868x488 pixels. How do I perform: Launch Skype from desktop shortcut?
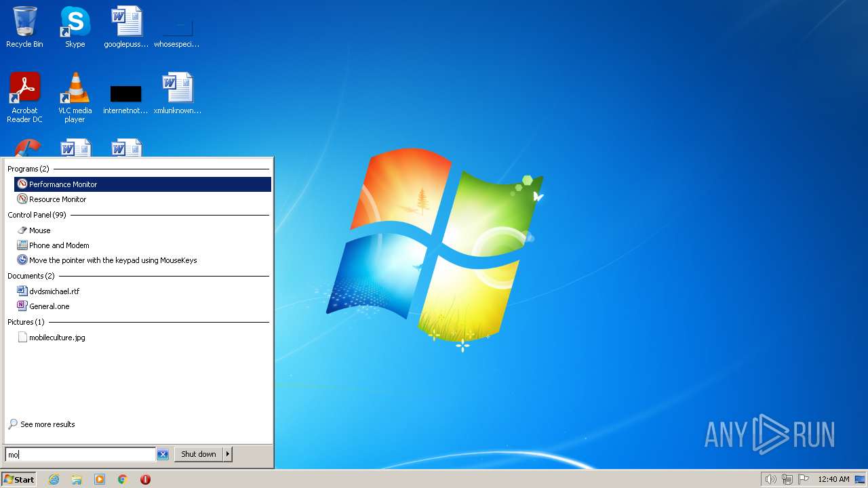click(x=75, y=27)
